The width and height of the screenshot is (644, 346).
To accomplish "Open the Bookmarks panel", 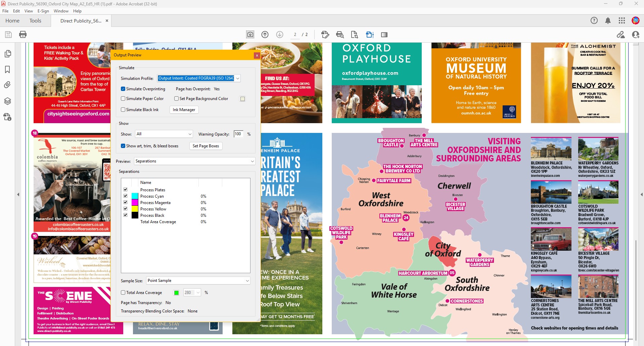I will tap(7, 69).
